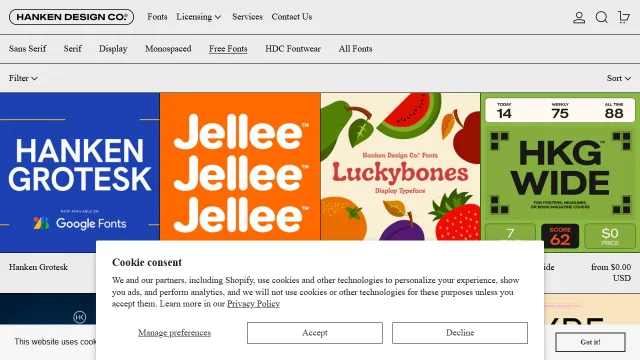The height and width of the screenshot is (360, 640).
Task: Open the Sort dropdown
Action: tap(618, 78)
